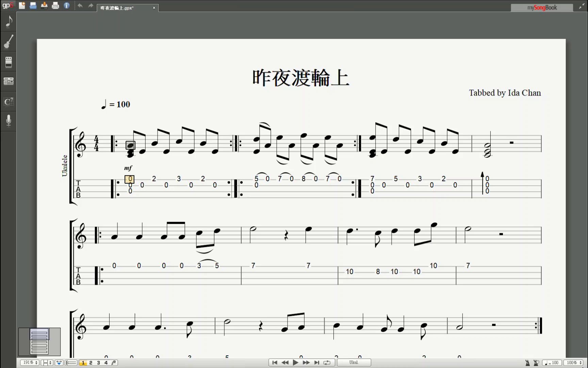Jump to the last bar

click(x=316, y=363)
